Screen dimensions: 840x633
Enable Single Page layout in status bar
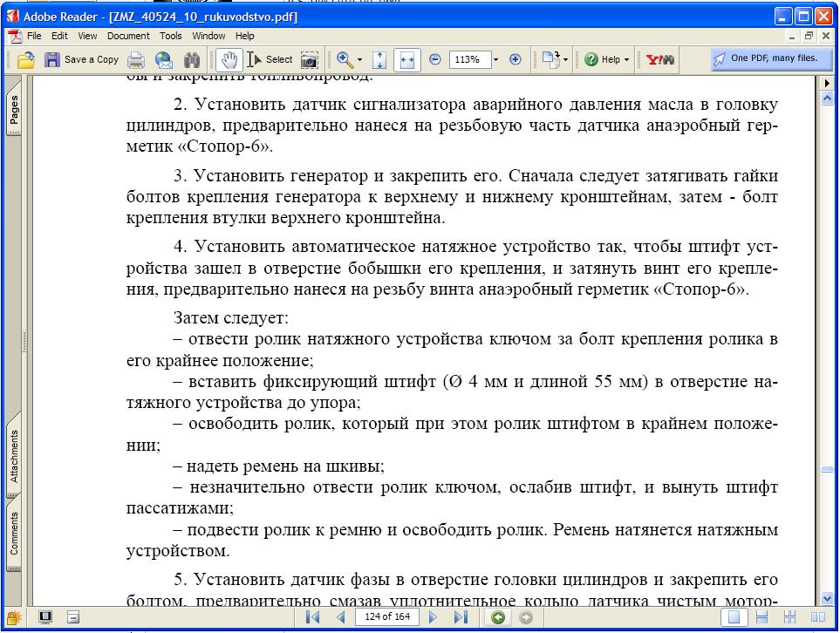click(x=735, y=617)
